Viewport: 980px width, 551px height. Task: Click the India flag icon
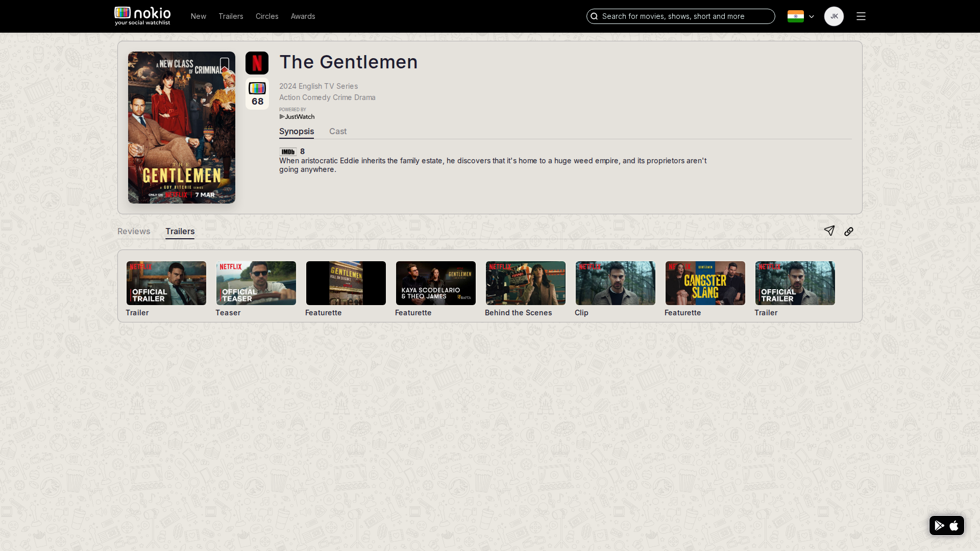(795, 16)
